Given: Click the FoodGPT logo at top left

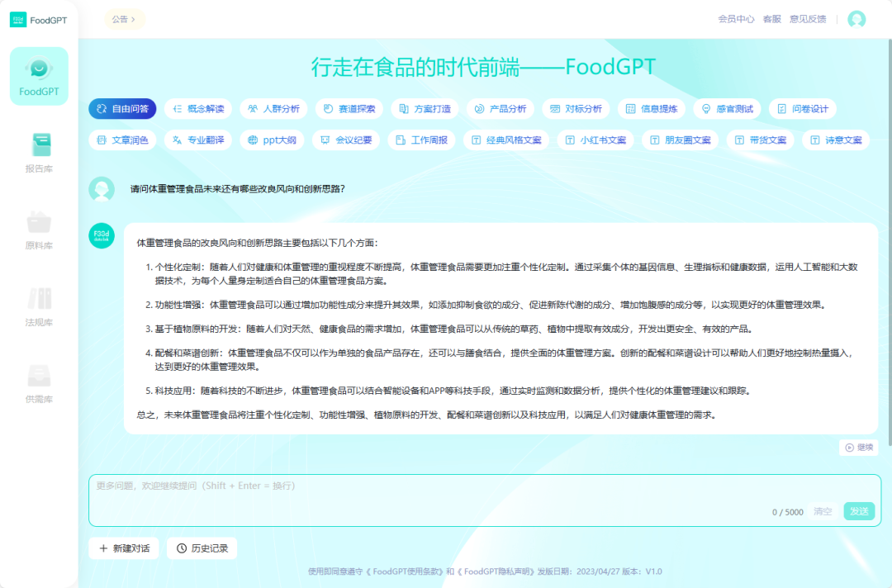Looking at the screenshot, I should pyautogui.click(x=40, y=20).
